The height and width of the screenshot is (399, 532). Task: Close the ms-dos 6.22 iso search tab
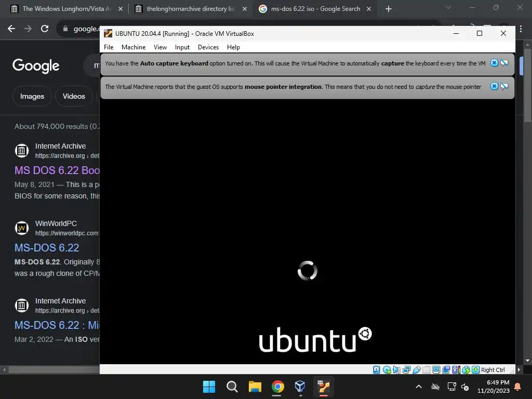369,9
